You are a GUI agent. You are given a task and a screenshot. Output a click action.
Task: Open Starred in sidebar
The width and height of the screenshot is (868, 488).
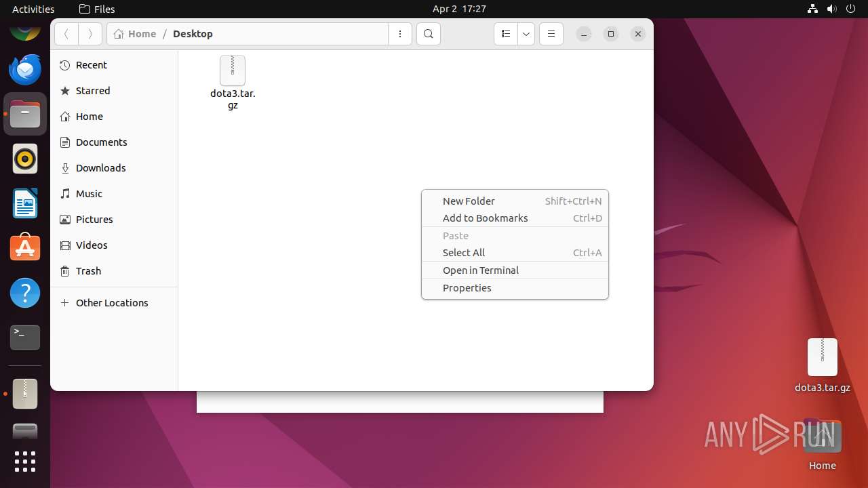point(114,91)
